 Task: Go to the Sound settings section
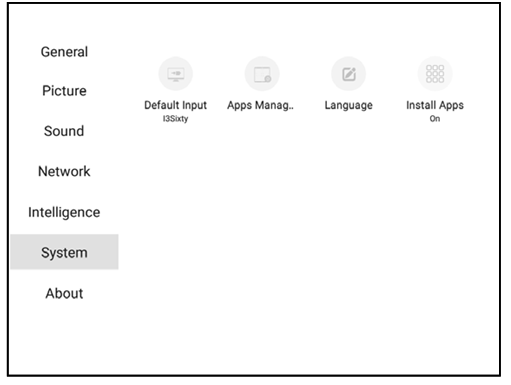64,131
